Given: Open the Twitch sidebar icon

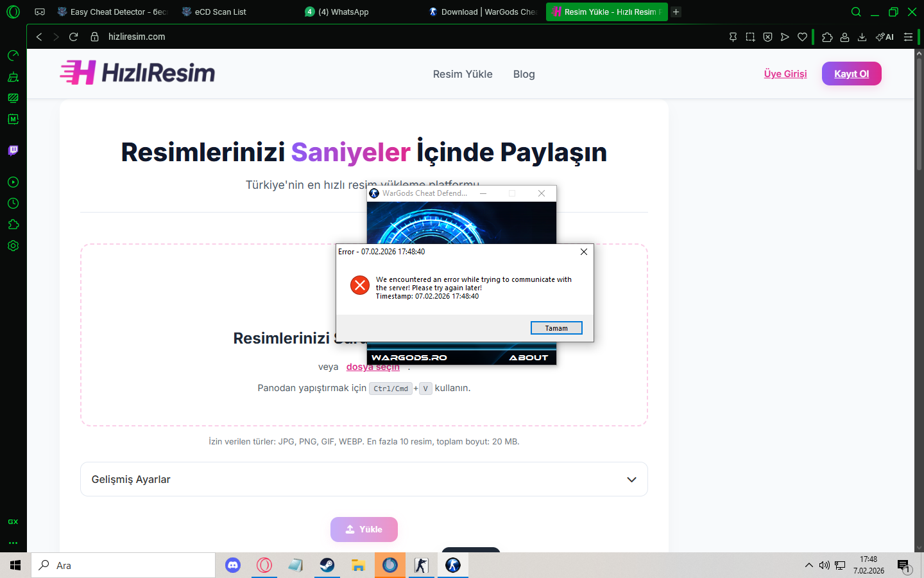Looking at the screenshot, I should click(x=13, y=150).
